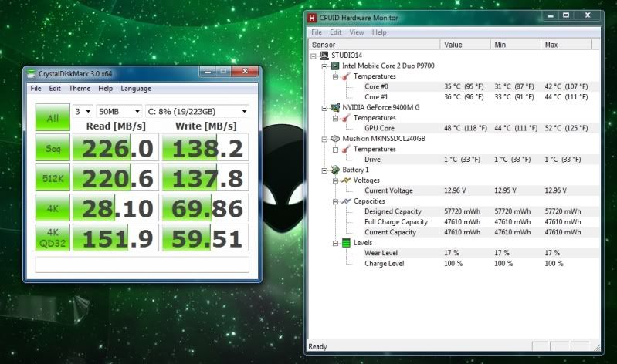Click the green Levels icon under Battery

pyautogui.click(x=347, y=243)
